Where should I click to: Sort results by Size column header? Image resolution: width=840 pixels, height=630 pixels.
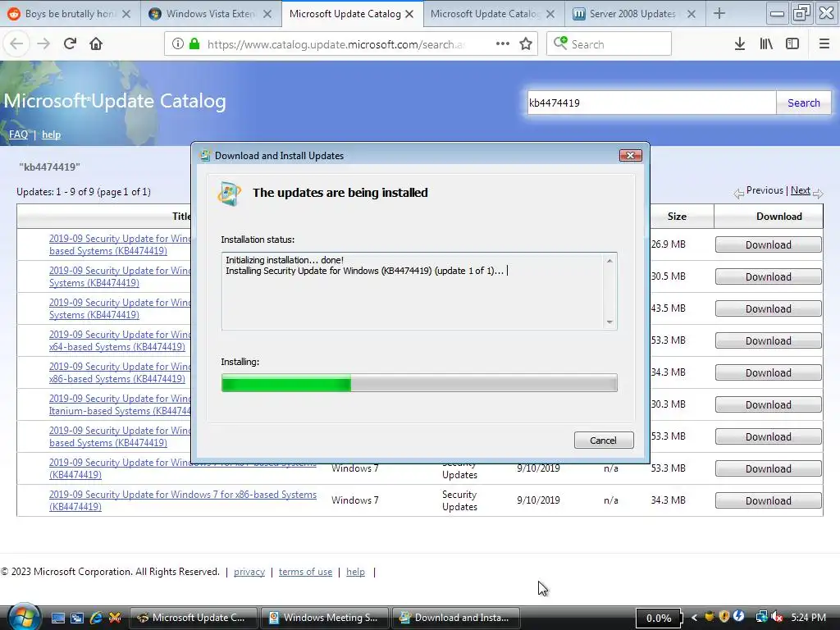(x=677, y=217)
